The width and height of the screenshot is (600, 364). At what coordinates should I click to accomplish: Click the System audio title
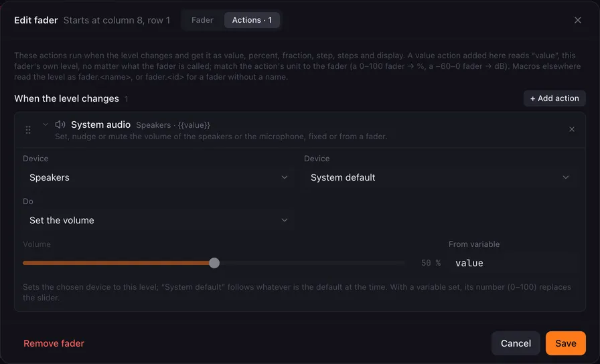[x=100, y=124]
